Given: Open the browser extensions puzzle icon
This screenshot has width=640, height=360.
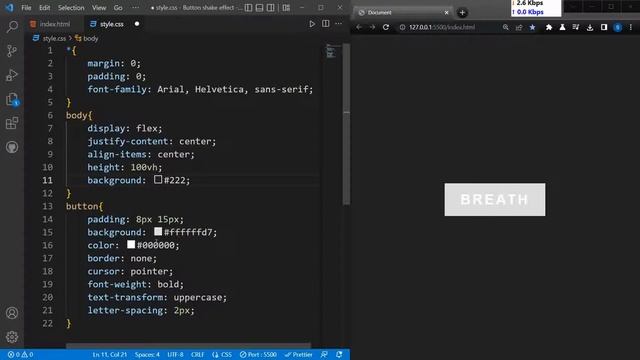Looking at the screenshot, I should tap(549, 27).
